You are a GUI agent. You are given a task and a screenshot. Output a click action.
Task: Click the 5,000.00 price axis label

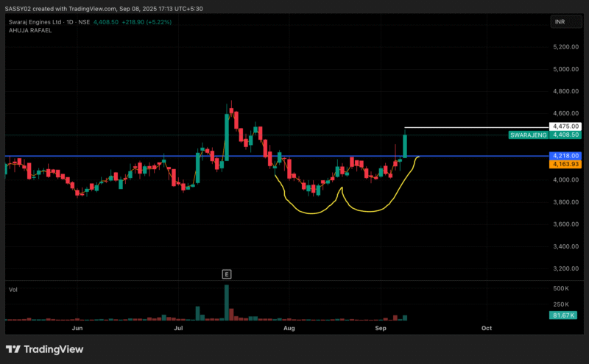pyautogui.click(x=565, y=69)
